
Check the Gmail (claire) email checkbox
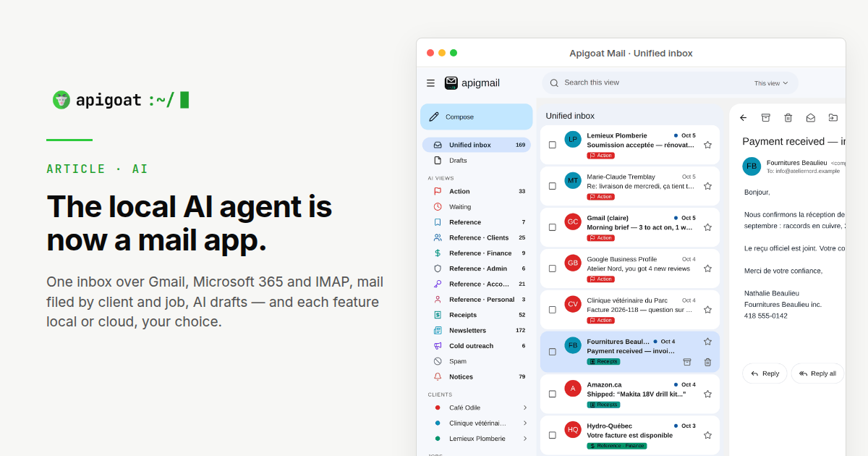coord(553,227)
